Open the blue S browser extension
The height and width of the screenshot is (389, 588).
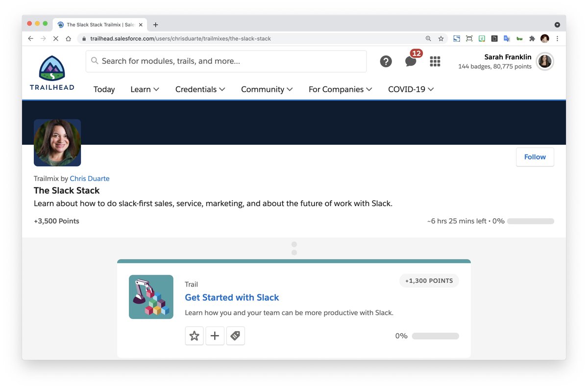pyautogui.click(x=457, y=38)
